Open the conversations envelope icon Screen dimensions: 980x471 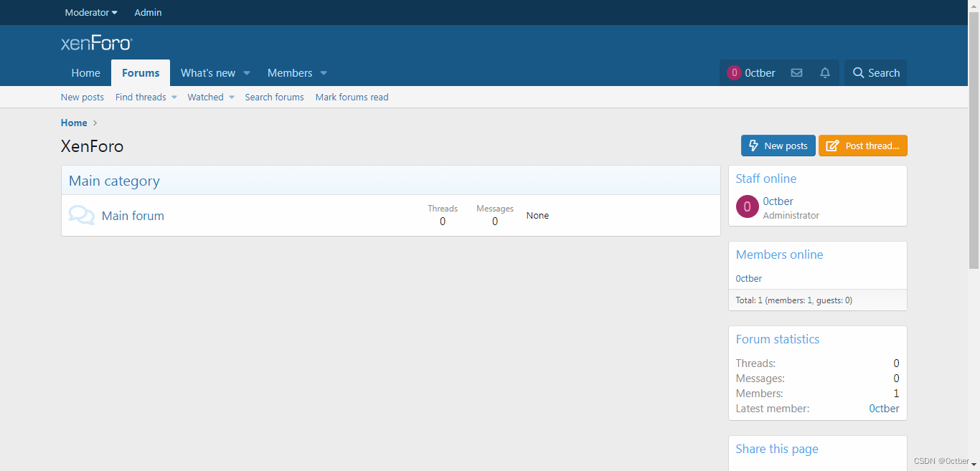[x=796, y=73]
